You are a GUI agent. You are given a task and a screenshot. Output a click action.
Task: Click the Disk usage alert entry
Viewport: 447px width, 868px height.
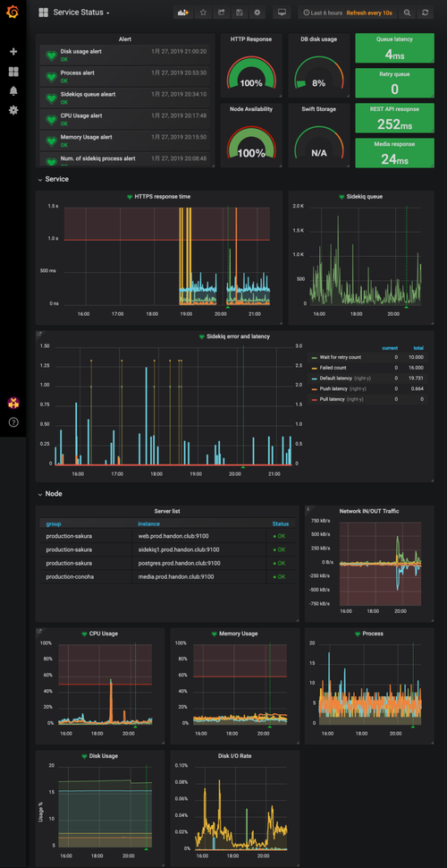pos(125,55)
